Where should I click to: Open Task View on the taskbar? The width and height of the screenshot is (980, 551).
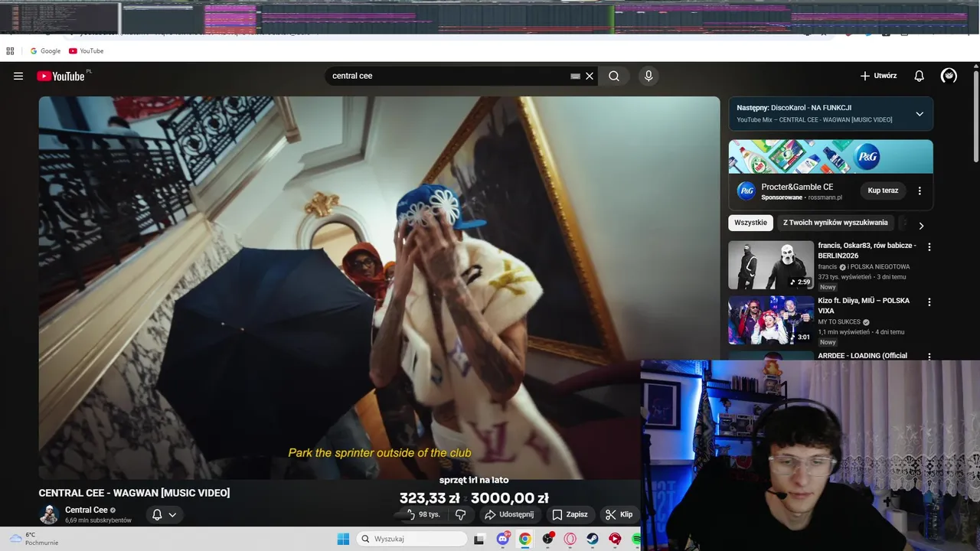479,539
